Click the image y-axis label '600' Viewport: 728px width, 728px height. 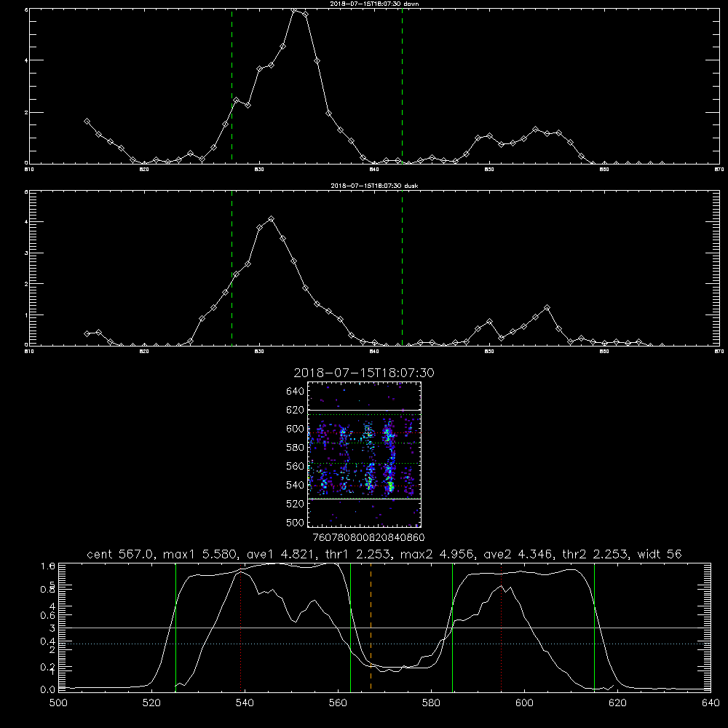pyautogui.click(x=296, y=429)
